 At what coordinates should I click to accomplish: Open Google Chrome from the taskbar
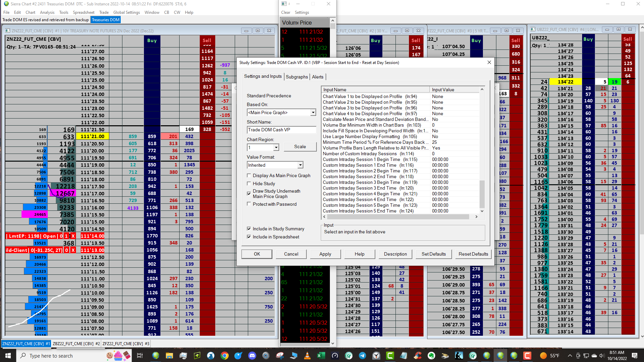(x=224, y=356)
